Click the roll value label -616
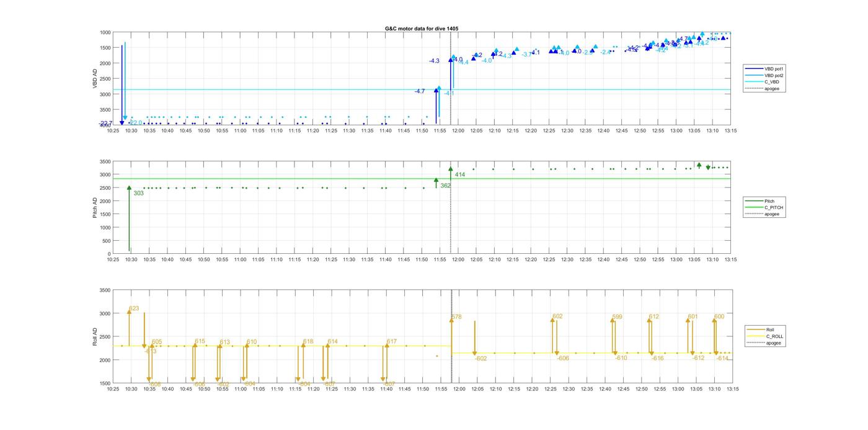The image size is (868, 430). (657, 358)
